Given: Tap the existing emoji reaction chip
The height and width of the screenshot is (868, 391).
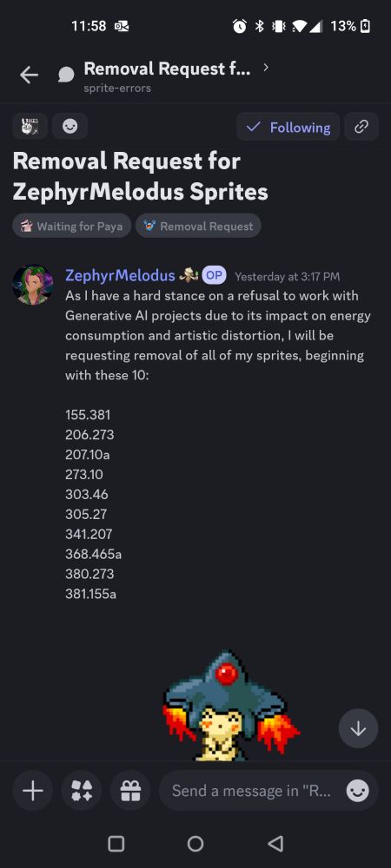Looking at the screenshot, I should (x=30, y=127).
